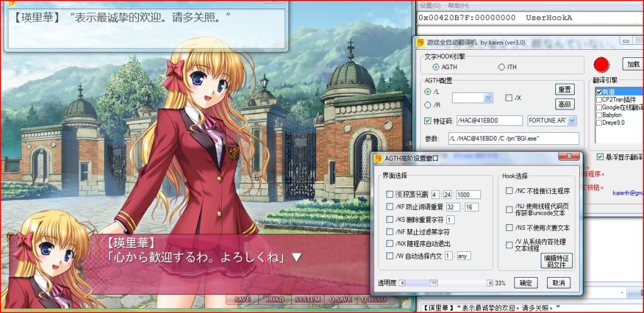This screenshot has width=644, height=313.
Task: Toggle the 特征码 checkbox
Action: 427,121
